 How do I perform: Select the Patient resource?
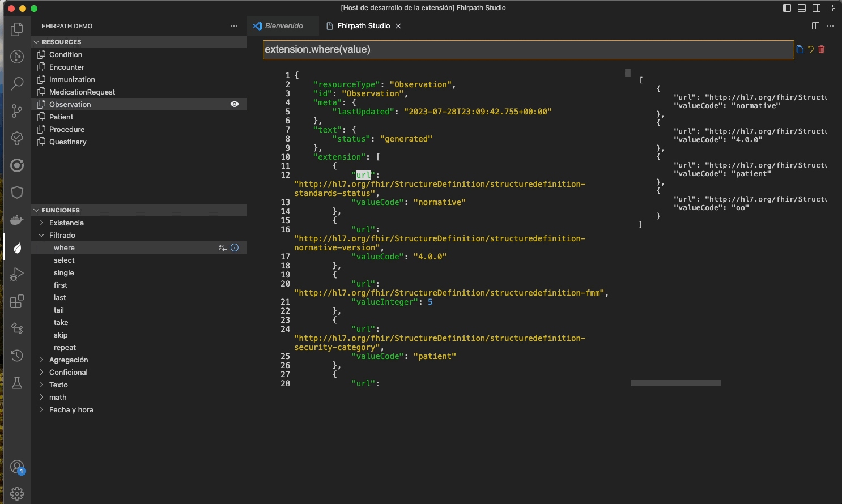click(139, 117)
